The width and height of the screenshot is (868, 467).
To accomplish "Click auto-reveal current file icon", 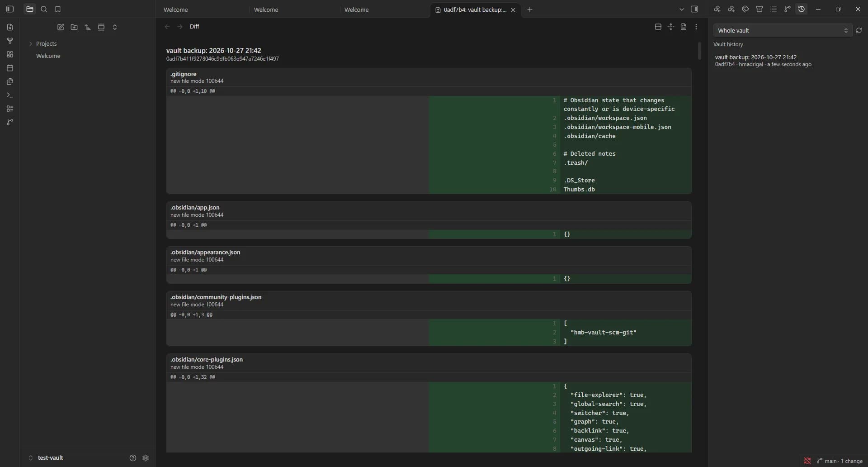I will click(101, 27).
